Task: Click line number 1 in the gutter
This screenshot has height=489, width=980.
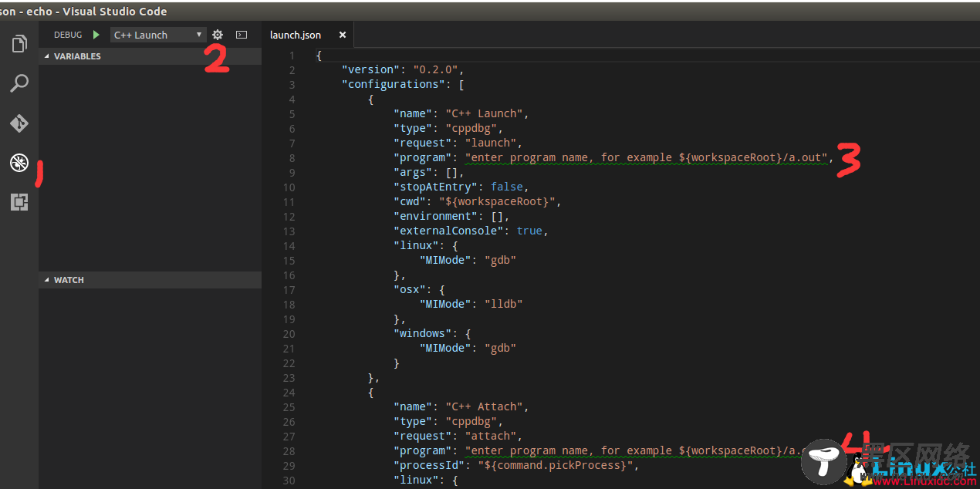Action: click(292, 55)
